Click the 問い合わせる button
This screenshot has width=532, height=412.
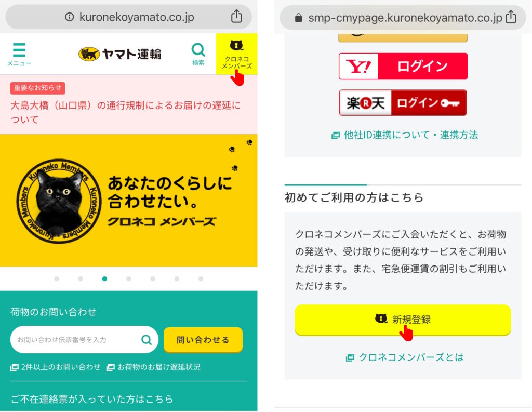pos(203,340)
